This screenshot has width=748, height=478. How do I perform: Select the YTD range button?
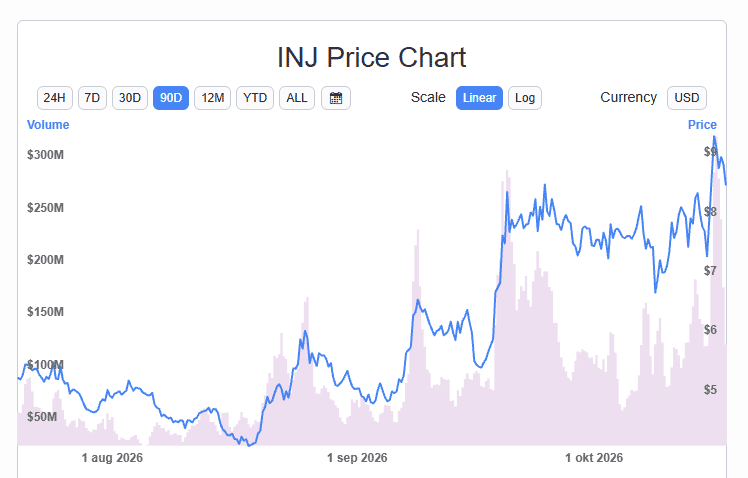coord(255,98)
